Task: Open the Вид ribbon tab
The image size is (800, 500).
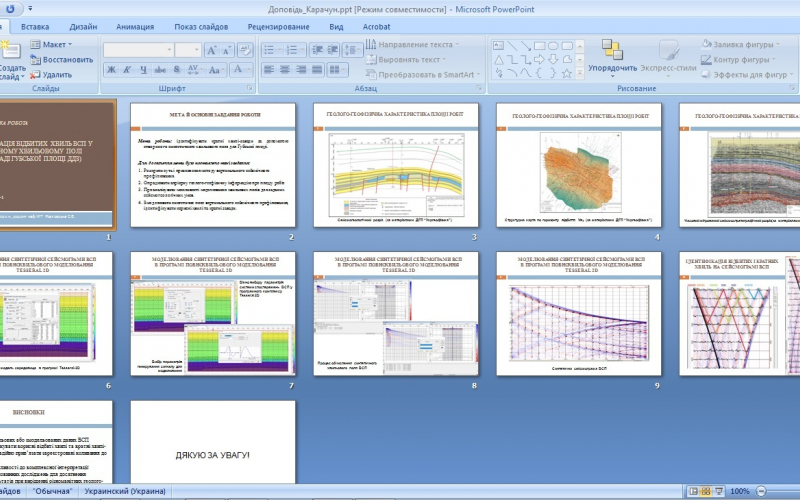Action: coord(336,27)
